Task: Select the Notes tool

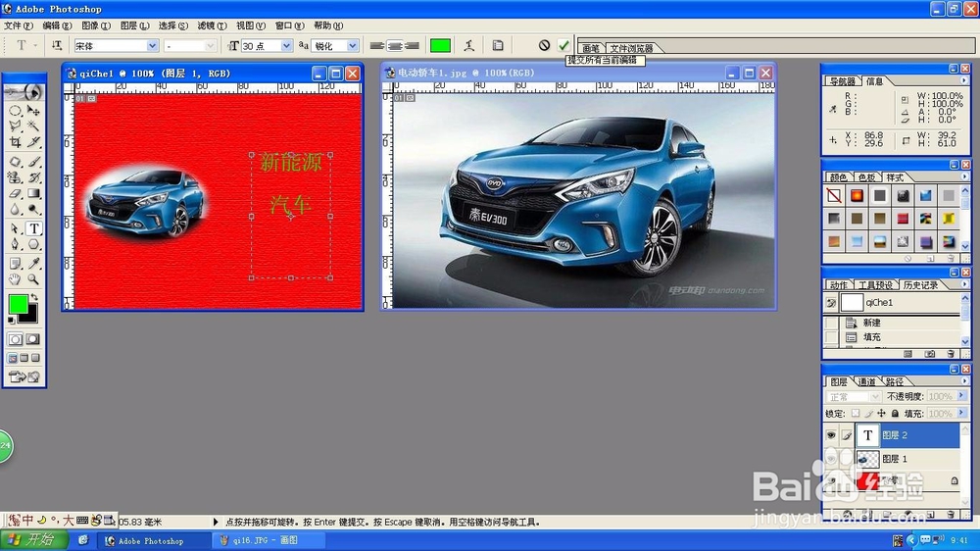Action: tap(16, 264)
